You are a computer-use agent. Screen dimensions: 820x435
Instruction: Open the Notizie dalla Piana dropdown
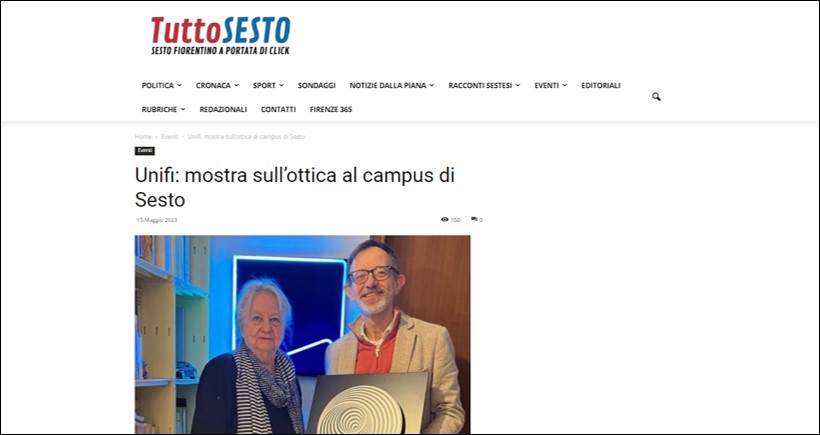coord(392,85)
